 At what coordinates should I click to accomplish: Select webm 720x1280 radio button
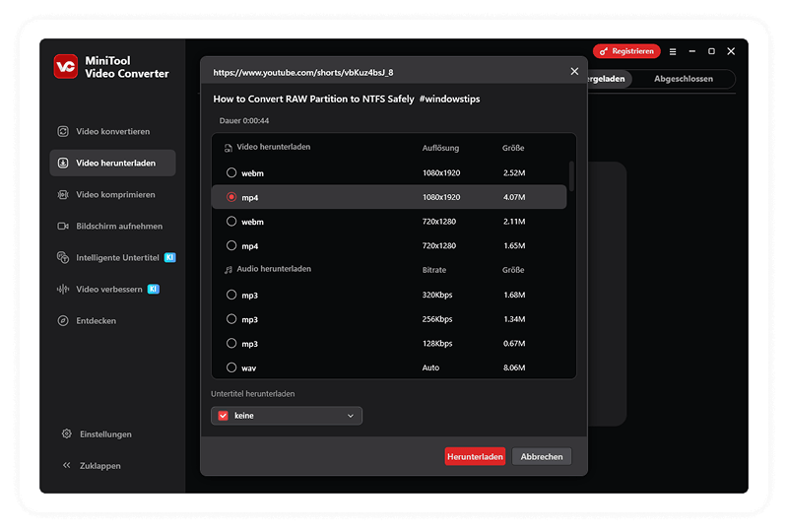(231, 222)
